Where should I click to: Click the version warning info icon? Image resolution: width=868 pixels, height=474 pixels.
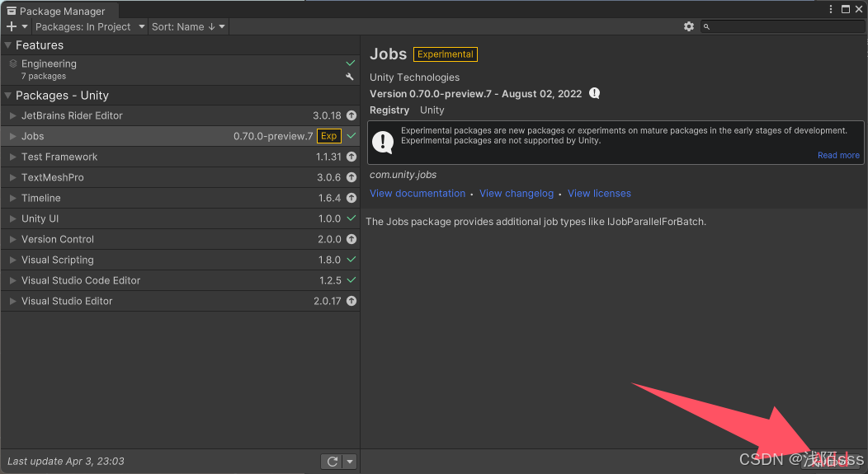[x=595, y=93]
